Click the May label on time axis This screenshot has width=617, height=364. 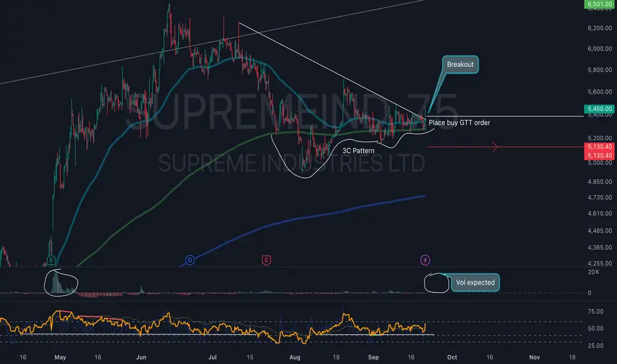[x=60, y=357]
